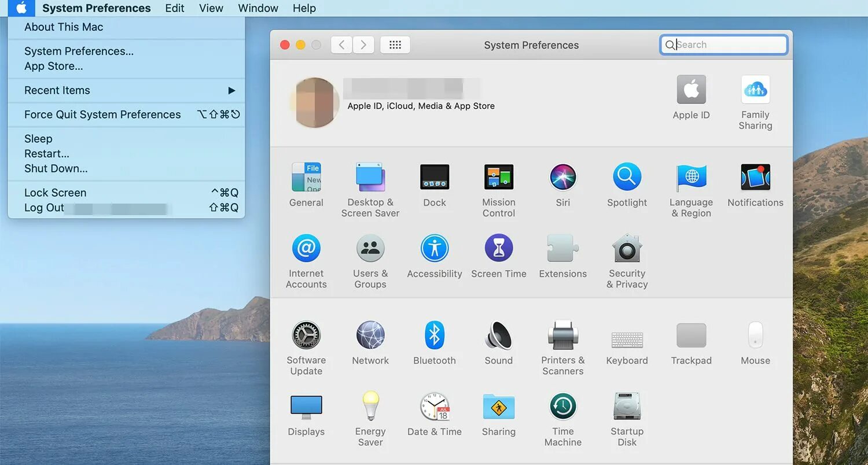Open the Dock preferences
The width and height of the screenshot is (868, 465).
point(435,185)
